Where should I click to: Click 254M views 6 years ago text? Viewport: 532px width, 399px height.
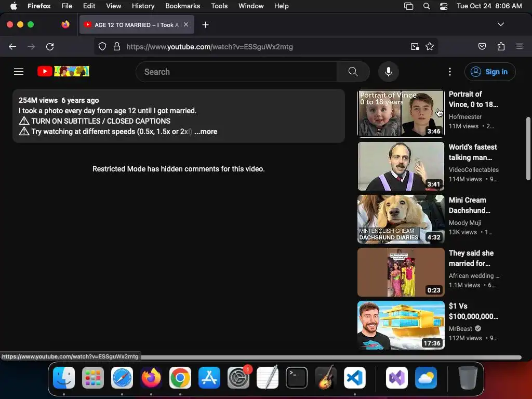(x=59, y=100)
